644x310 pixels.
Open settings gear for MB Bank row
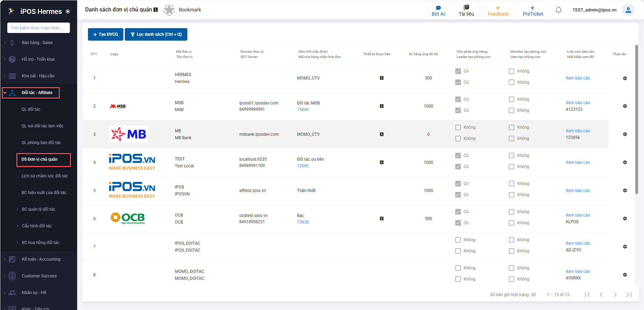click(x=625, y=134)
